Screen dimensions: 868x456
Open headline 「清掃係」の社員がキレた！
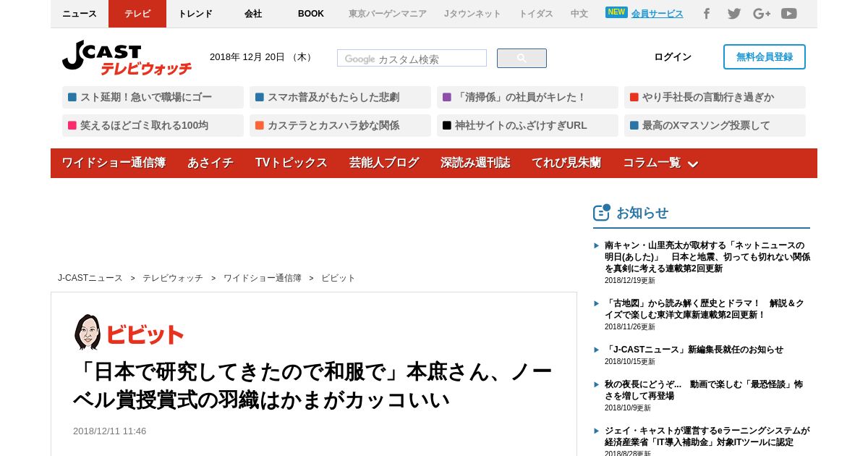point(527,97)
